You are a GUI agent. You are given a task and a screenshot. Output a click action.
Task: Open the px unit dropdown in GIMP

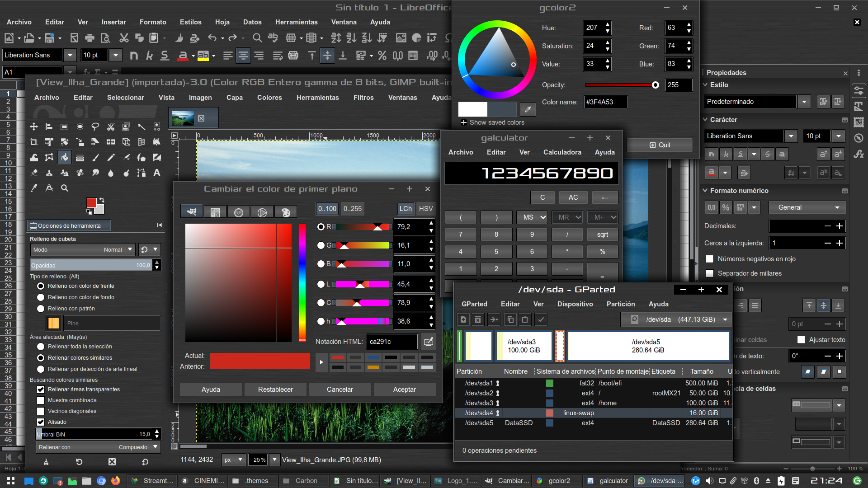(x=234, y=460)
